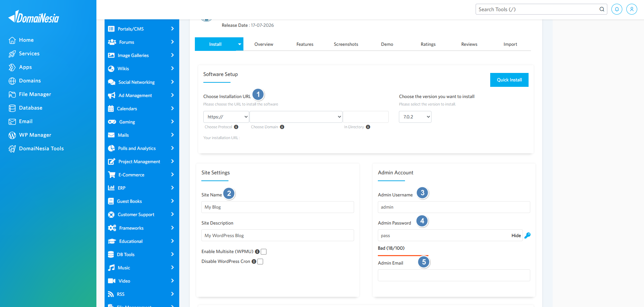Open the https:// protocol dropdown
The image size is (644, 307).
(226, 117)
